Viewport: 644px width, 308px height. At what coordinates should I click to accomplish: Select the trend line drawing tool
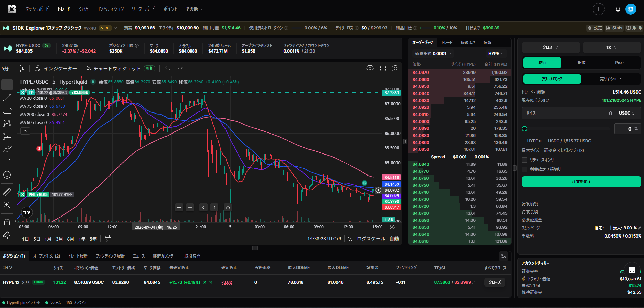tap(7, 98)
